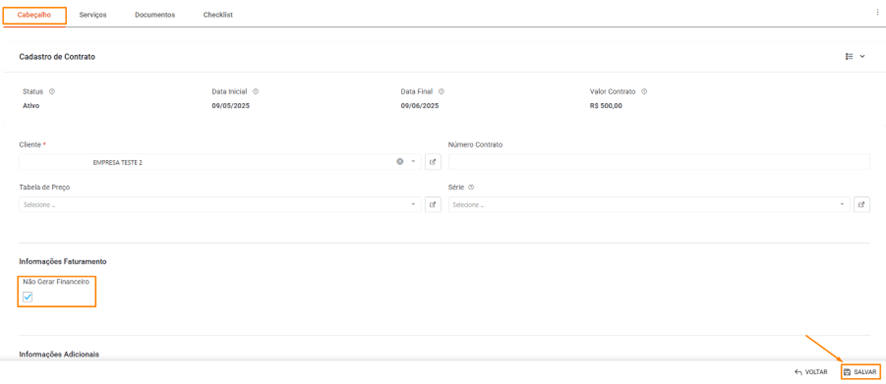
Task: Click the help icon next to Status
Action: click(52, 91)
